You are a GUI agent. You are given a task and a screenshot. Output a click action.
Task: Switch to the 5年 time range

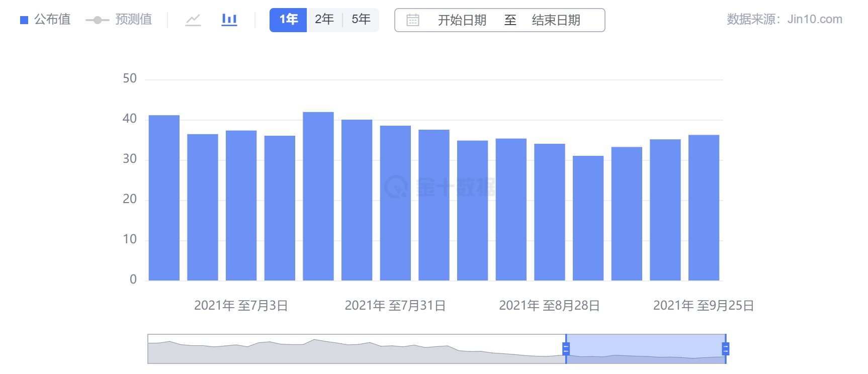(x=361, y=20)
